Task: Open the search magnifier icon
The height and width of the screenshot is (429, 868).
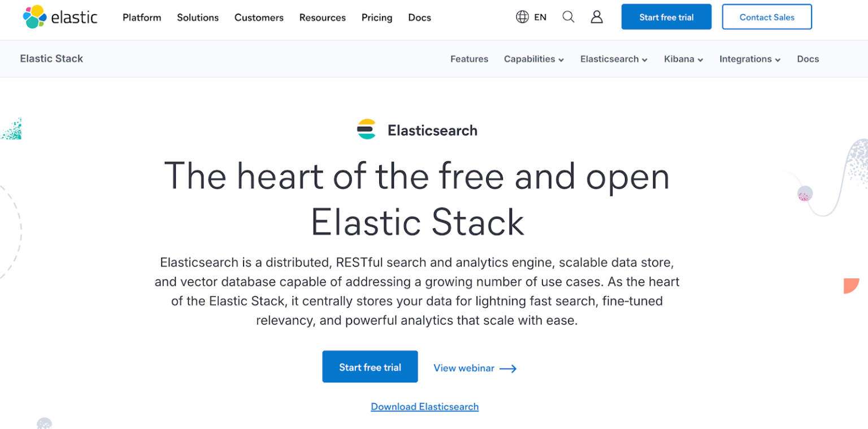Action: [568, 17]
